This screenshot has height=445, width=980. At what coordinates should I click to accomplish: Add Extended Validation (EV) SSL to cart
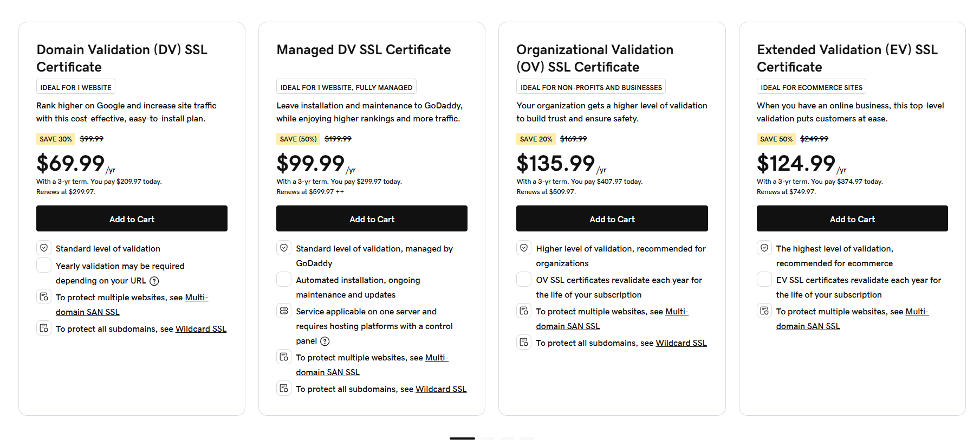click(x=852, y=219)
